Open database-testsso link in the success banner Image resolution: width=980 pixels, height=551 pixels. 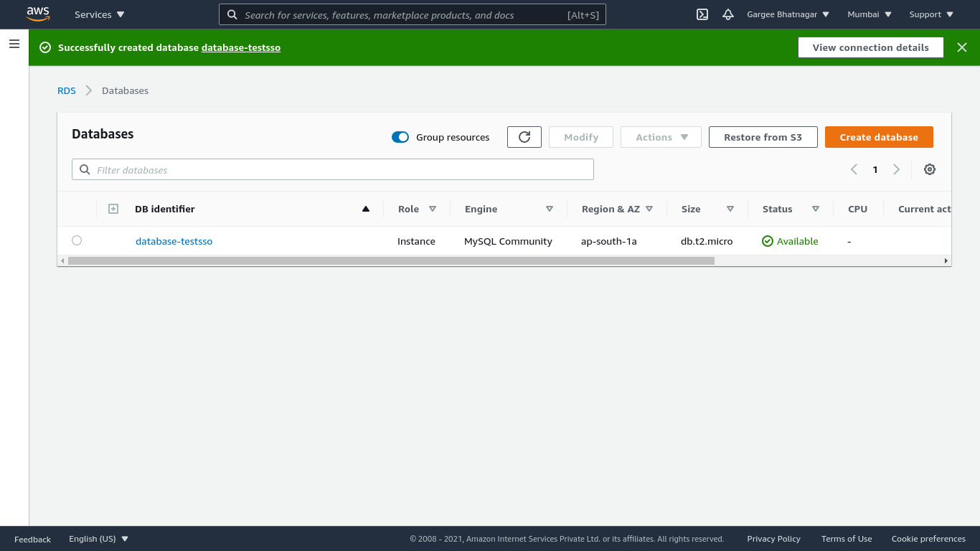click(241, 47)
